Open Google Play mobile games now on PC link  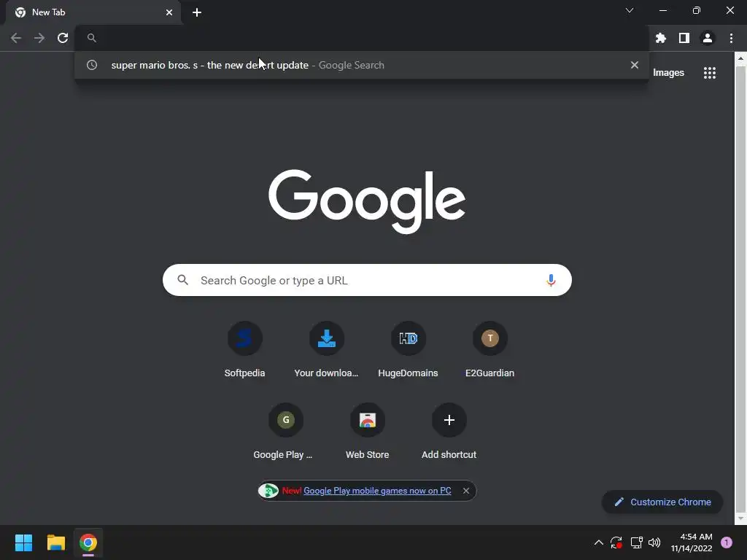coord(377,491)
